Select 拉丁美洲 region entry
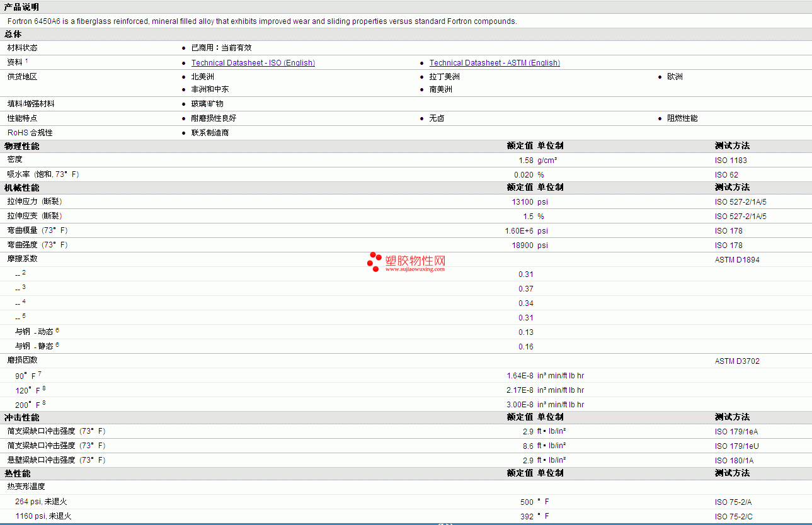The image size is (812, 525). (x=445, y=77)
